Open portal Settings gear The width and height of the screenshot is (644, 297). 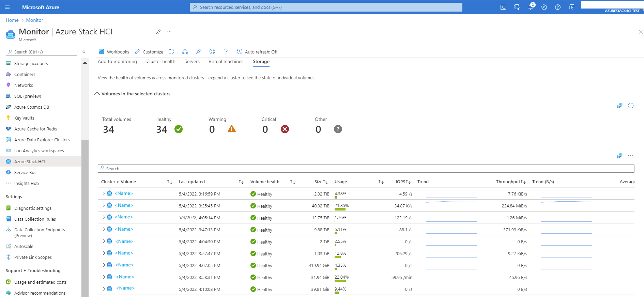click(x=544, y=7)
